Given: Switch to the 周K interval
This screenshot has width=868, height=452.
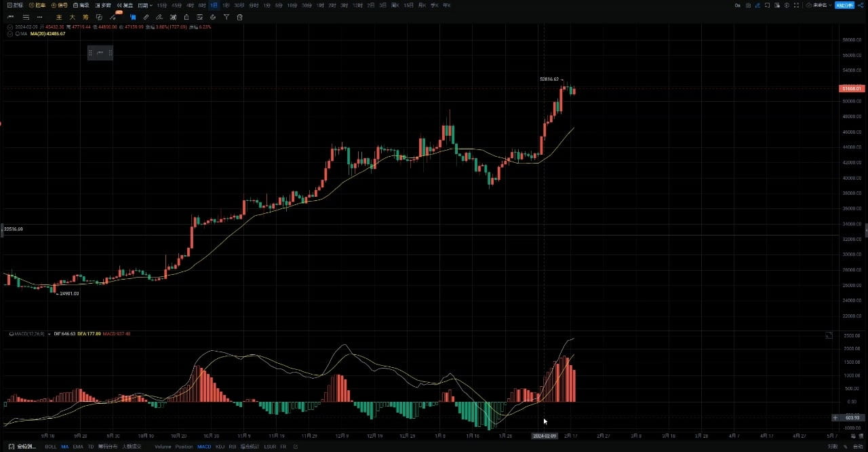Looking at the screenshot, I should point(395,5).
